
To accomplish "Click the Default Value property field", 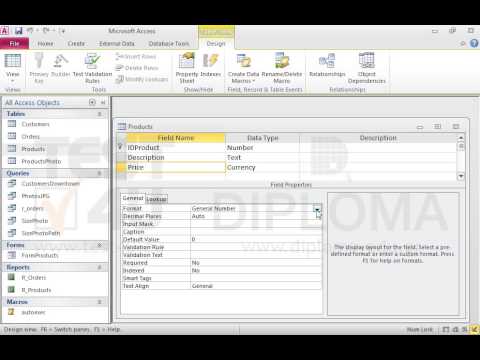I will (x=256, y=240).
